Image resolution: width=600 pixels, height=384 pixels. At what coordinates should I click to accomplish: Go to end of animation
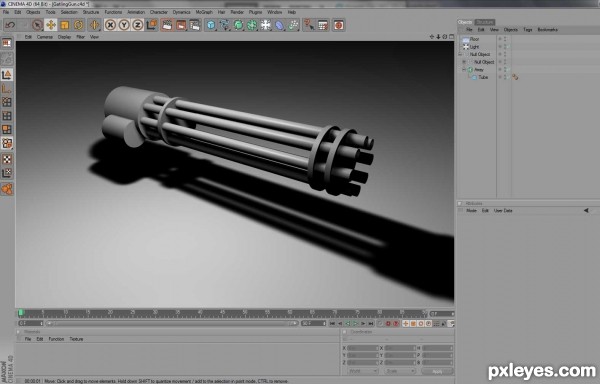pos(370,324)
